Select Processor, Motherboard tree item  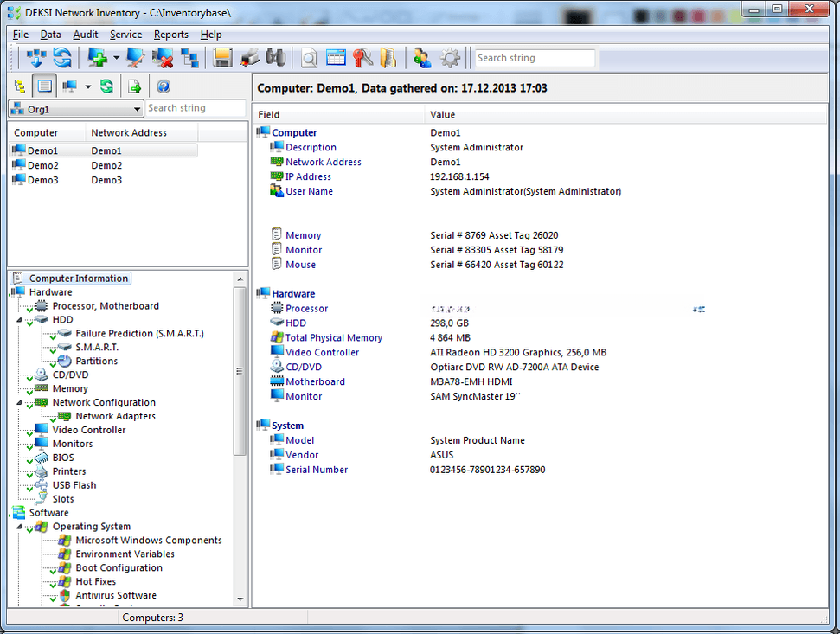point(106,305)
